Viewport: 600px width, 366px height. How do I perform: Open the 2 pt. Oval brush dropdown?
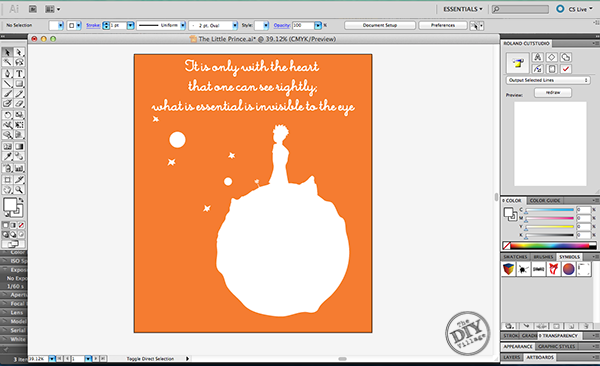tap(235, 25)
